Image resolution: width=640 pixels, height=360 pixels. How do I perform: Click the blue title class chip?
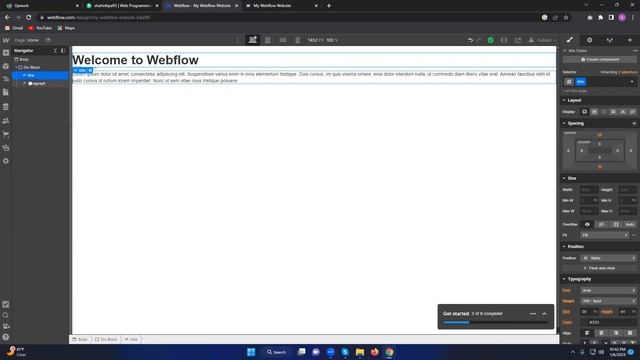point(580,82)
